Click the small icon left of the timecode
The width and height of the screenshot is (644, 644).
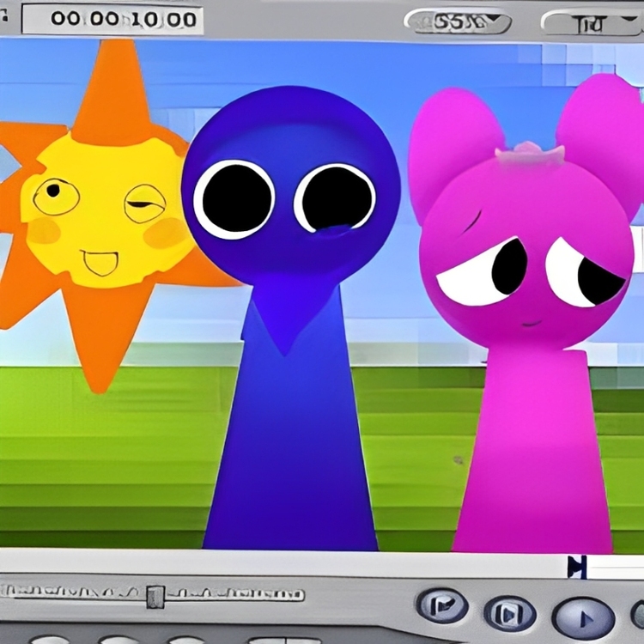(x=7, y=19)
